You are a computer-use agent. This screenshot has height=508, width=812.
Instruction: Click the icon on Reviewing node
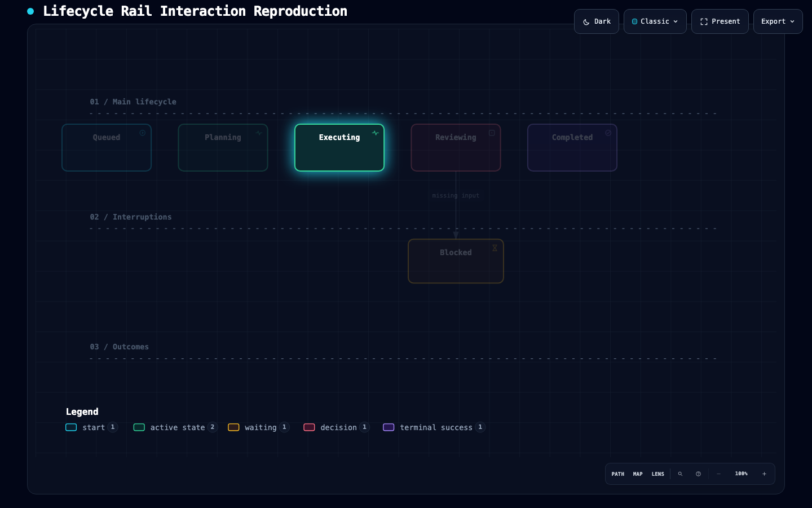click(492, 133)
